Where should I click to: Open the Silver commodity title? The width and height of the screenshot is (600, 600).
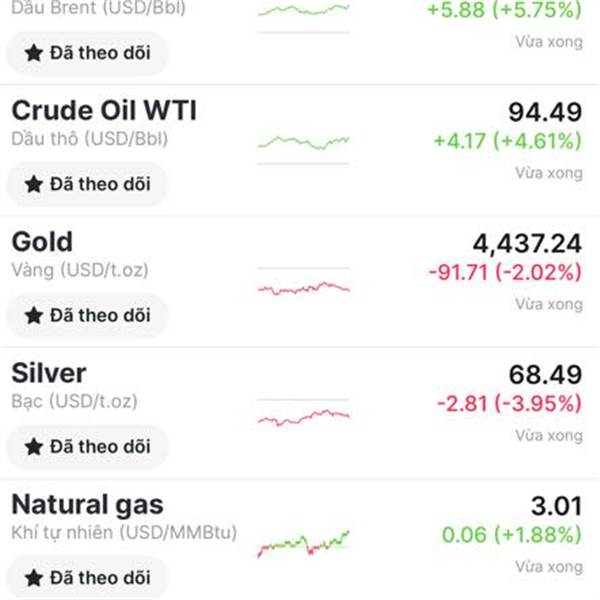(49, 373)
